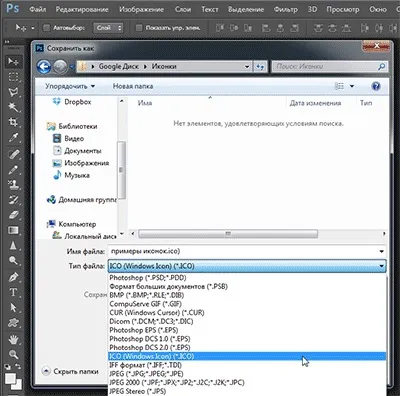Select the Zoom tool
Screen dimensions: 400x396
[13, 354]
